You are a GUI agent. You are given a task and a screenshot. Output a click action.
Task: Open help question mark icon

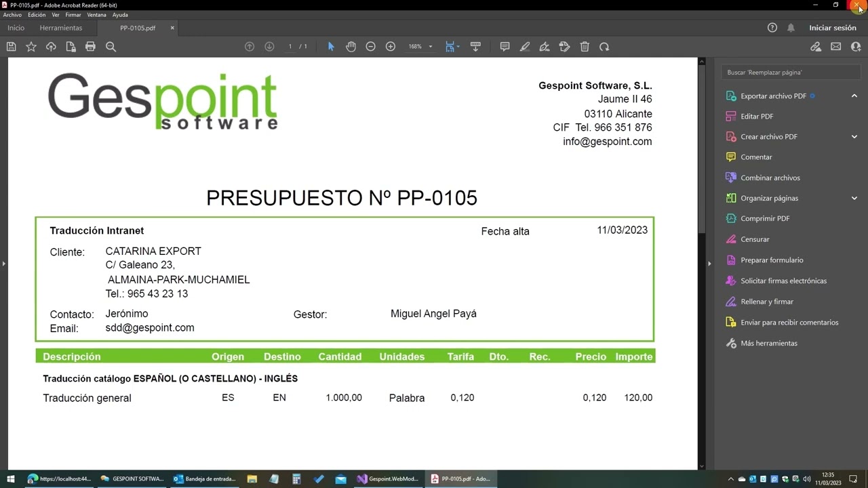[x=772, y=28]
